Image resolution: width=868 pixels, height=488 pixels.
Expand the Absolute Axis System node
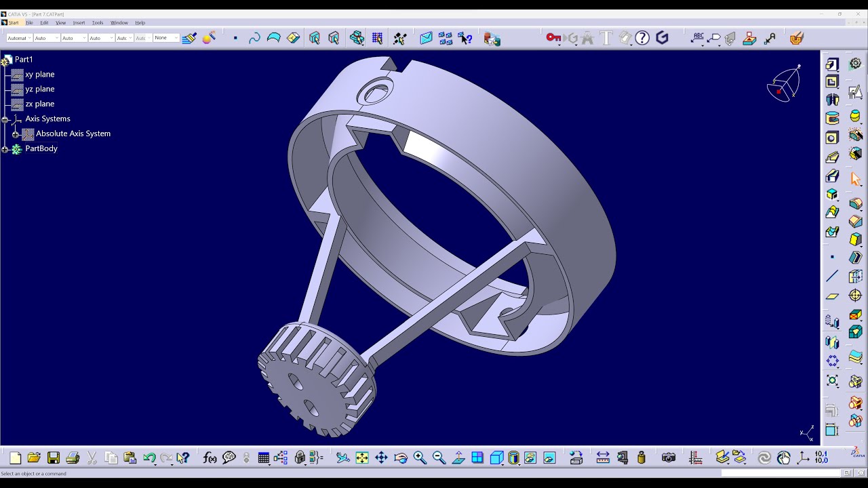click(16, 134)
